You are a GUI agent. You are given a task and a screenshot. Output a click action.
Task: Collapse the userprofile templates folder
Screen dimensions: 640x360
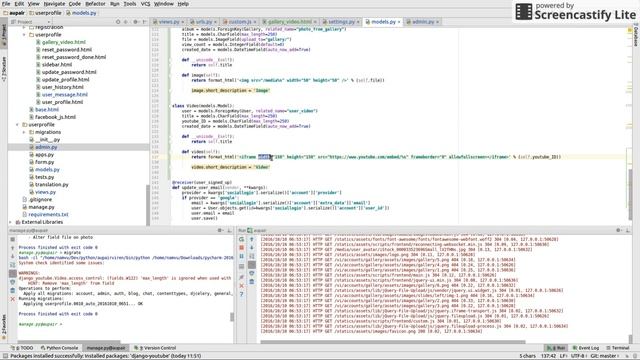click(x=24, y=35)
